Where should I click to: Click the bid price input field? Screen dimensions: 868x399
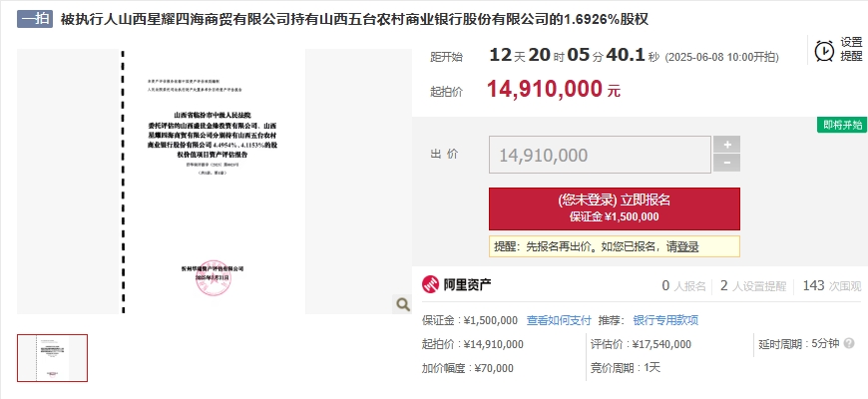click(x=600, y=155)
